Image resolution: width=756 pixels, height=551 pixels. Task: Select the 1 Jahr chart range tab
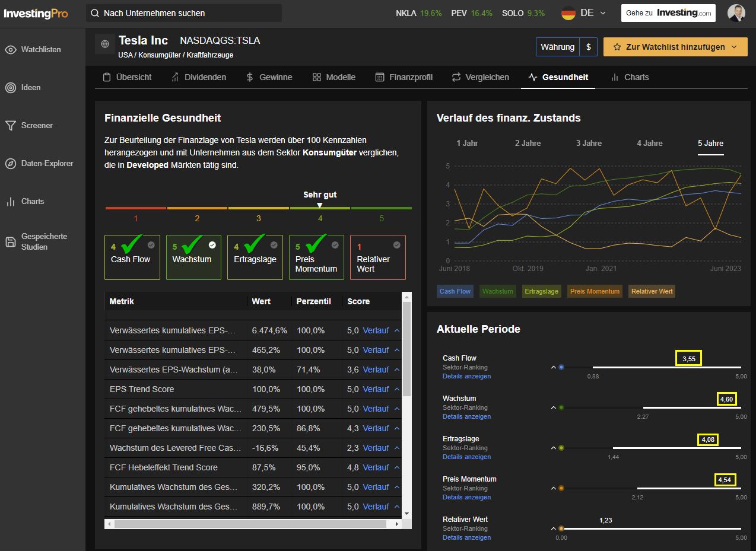pos(467,143)
